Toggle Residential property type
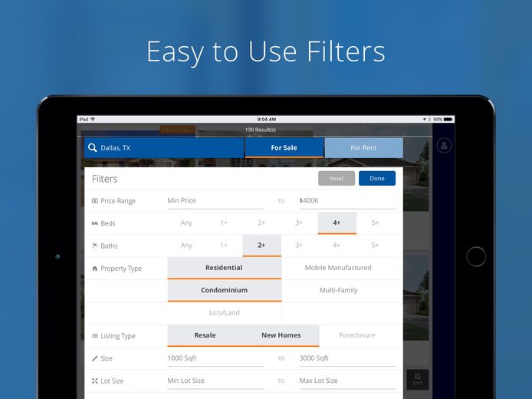The width and height of the screenshot is (532, 399). tap(225, 268)
